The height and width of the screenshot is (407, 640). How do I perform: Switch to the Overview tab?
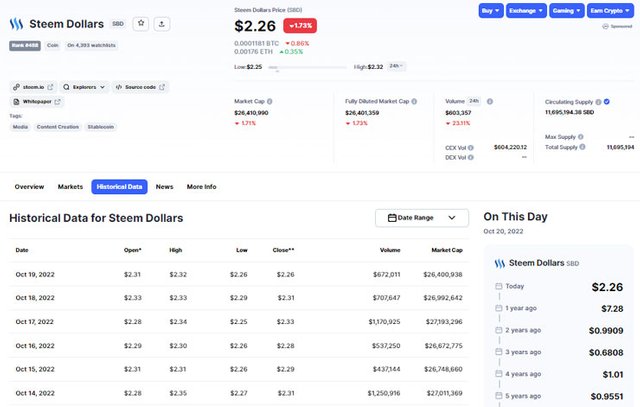(x=29, y=187)
